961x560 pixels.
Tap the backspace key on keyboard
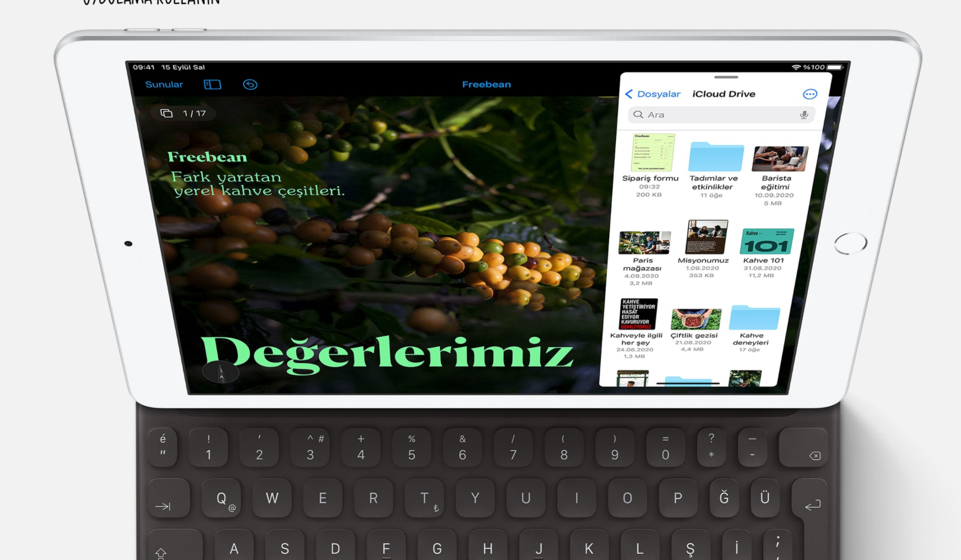coord(803,447)
